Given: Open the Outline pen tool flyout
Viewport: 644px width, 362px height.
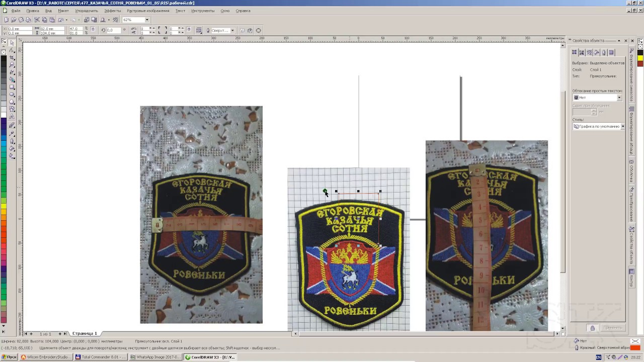Looking at the screenshot, I should [12, 141].
